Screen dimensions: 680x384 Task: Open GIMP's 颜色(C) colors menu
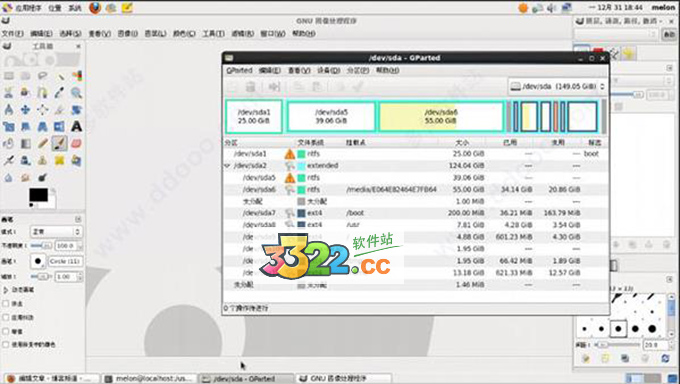184,33
